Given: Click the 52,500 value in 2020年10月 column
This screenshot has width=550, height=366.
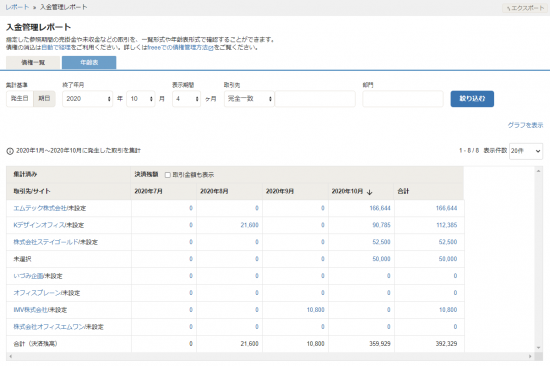Looking at the screenshot, I should click(381, 242).
